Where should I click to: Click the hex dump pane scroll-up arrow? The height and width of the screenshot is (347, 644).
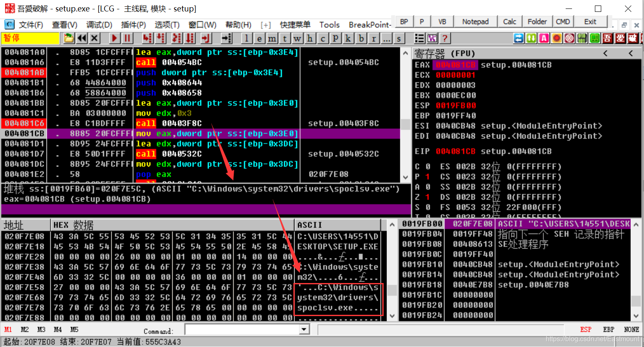(x=392, y=225)
